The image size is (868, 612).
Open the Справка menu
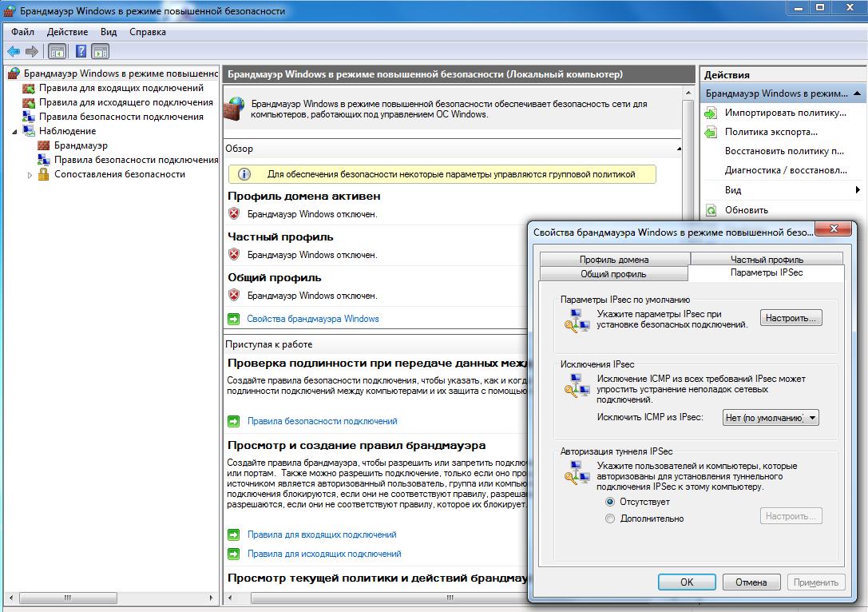[x=148, y=32]
